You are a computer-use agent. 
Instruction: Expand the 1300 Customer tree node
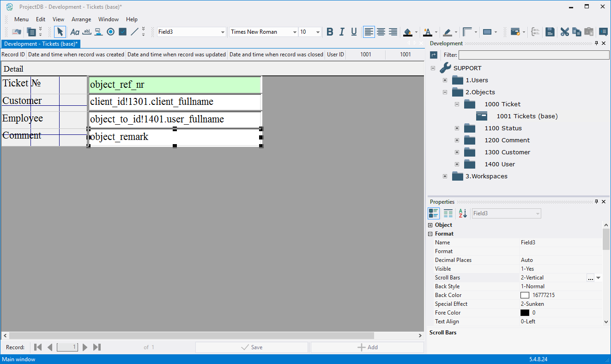click(457, 152)
